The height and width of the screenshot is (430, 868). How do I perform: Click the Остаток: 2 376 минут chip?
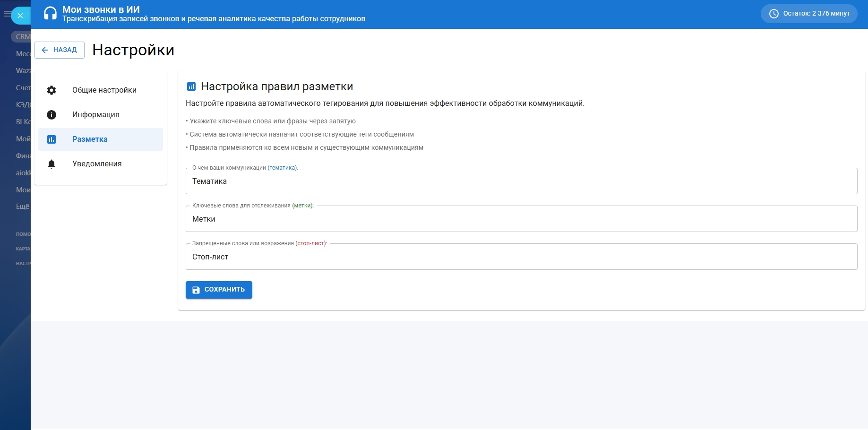(808, 14)
